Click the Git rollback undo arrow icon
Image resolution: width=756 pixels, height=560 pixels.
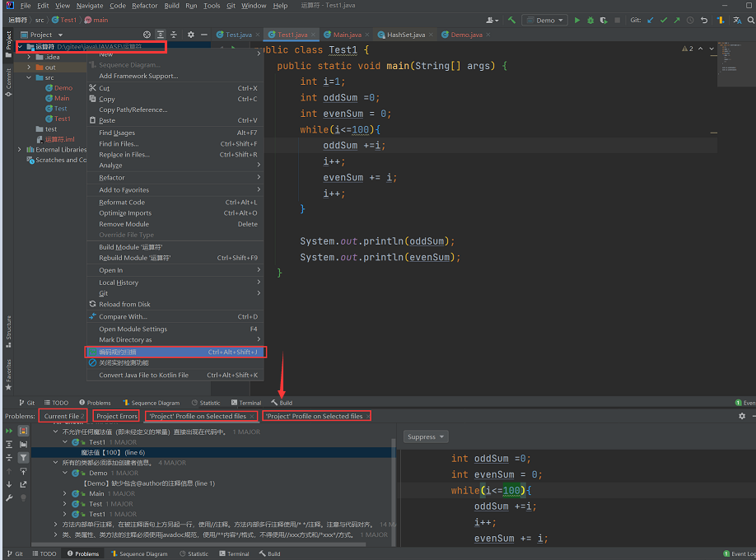(x=704, y=21)
